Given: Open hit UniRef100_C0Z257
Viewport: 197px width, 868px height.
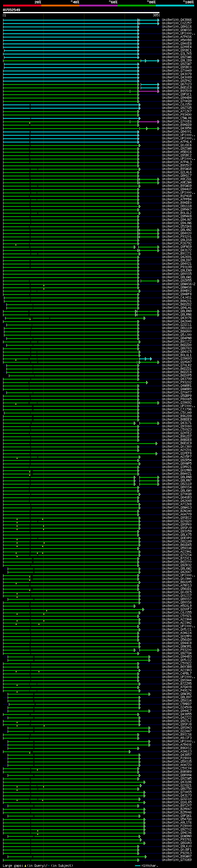Looking at the screenshot, I should point(177,23).
